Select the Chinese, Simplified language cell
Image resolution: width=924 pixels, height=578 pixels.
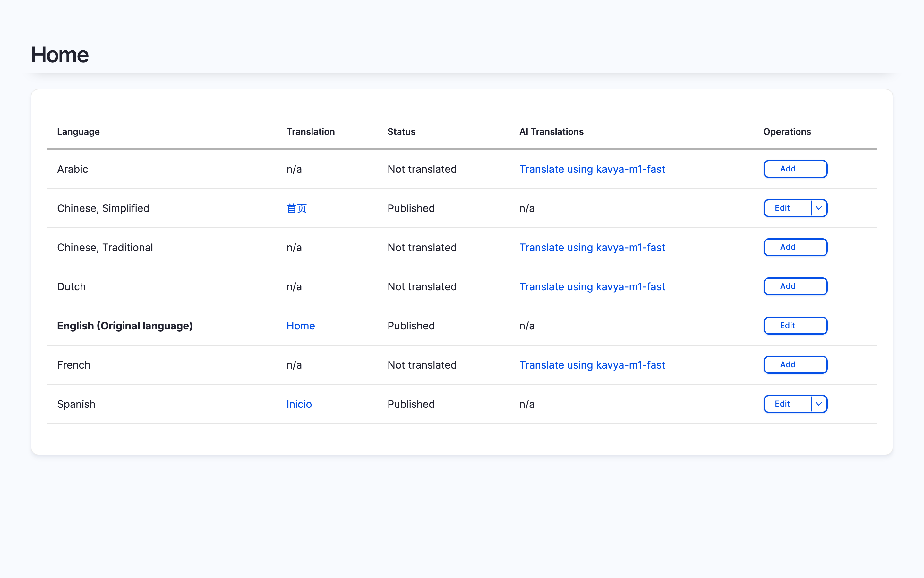(x=103, y=208)
